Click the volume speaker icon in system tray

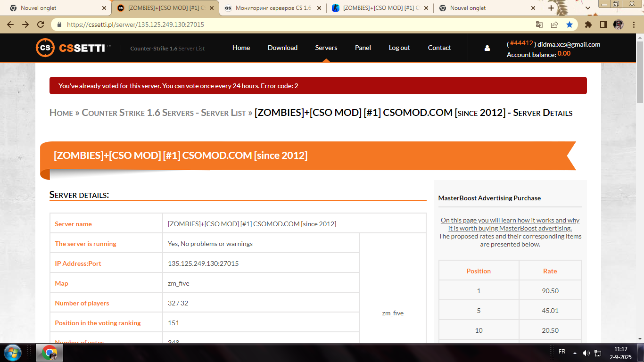[x=586, y=353]
